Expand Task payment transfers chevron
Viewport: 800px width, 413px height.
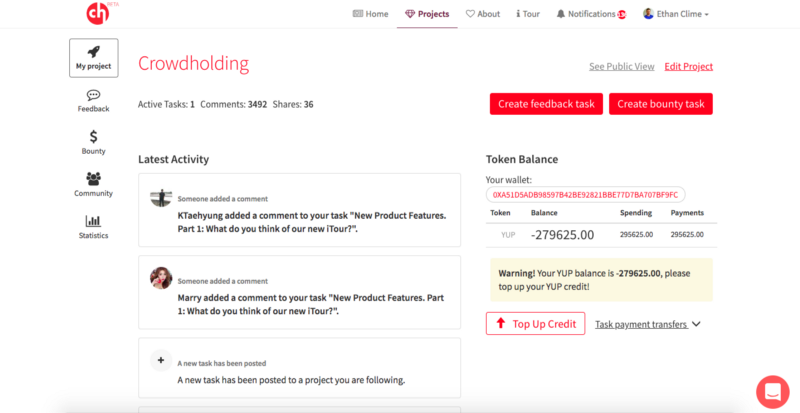(x=696, y=324)
